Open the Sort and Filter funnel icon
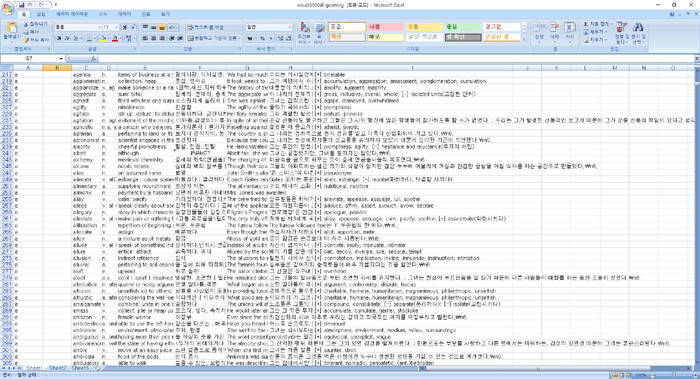 coord(621,32)
